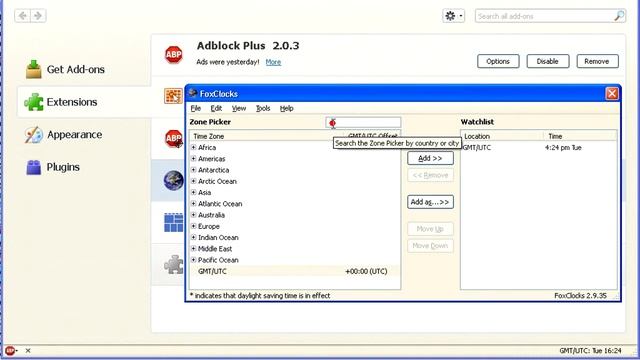Expand the Middle East time zone group
Viewport: 640px width, 360px height.
coord(194,248)
